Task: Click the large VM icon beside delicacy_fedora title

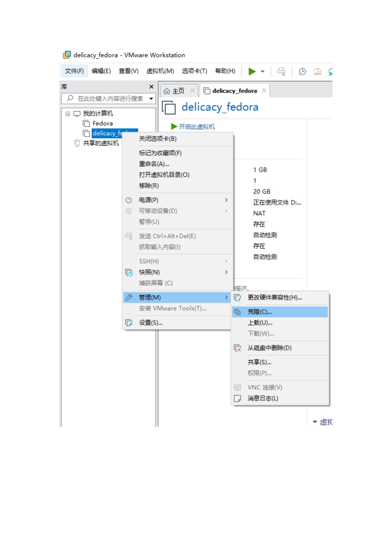Action: (169, 108)
